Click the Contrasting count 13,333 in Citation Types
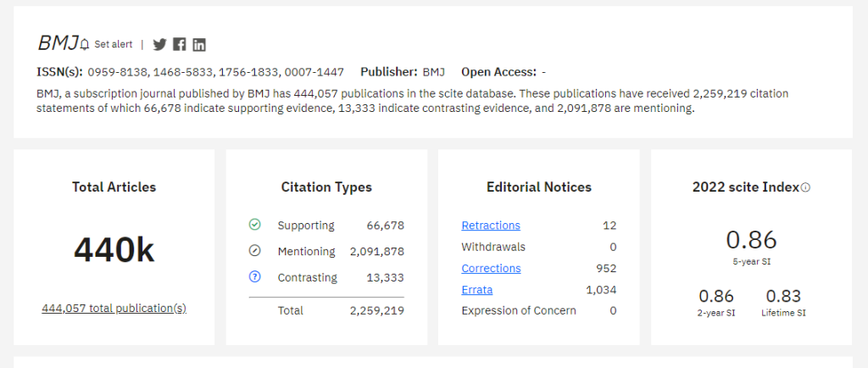868x368 pixels. click(386, 277)
